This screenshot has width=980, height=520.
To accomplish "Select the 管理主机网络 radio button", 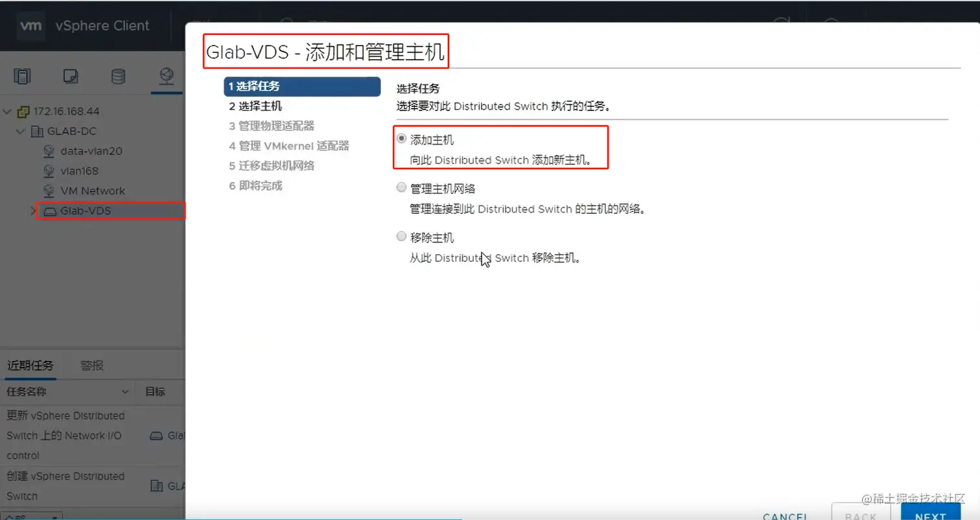I will pyautogui.click(x=402, y=188).
